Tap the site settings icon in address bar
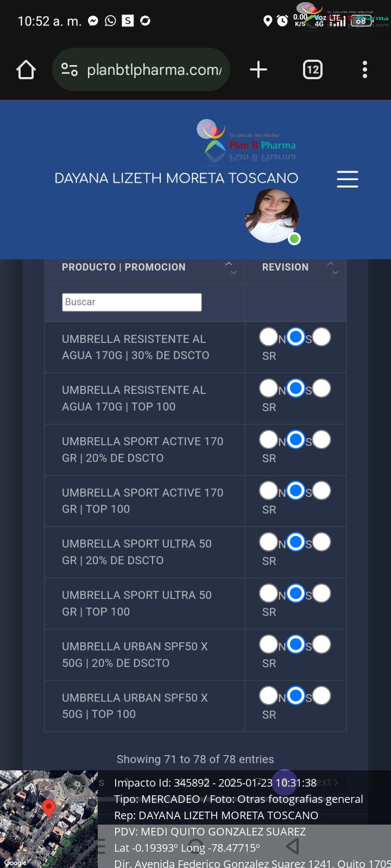The width and height of the screenshot is (391, 868). click(70, 69)
